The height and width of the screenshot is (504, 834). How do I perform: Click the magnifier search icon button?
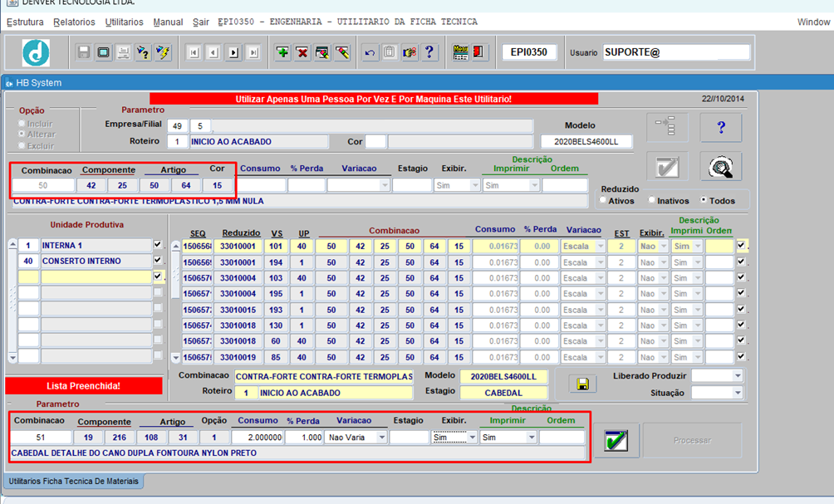click(x=721, y=166)
